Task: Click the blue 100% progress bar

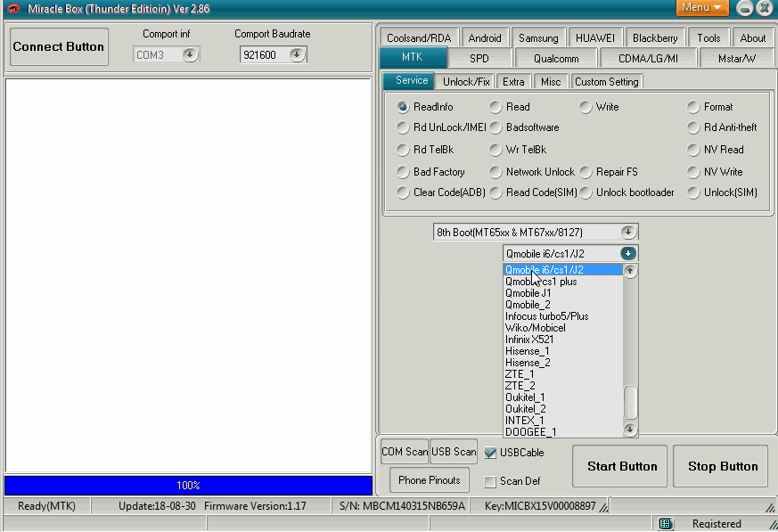Action: 189,486
